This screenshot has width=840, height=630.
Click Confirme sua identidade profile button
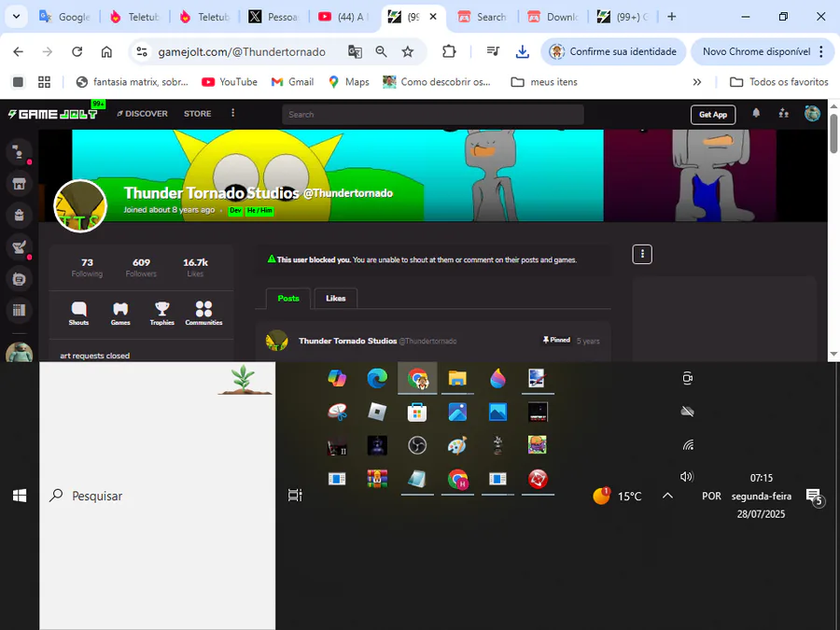613,51
